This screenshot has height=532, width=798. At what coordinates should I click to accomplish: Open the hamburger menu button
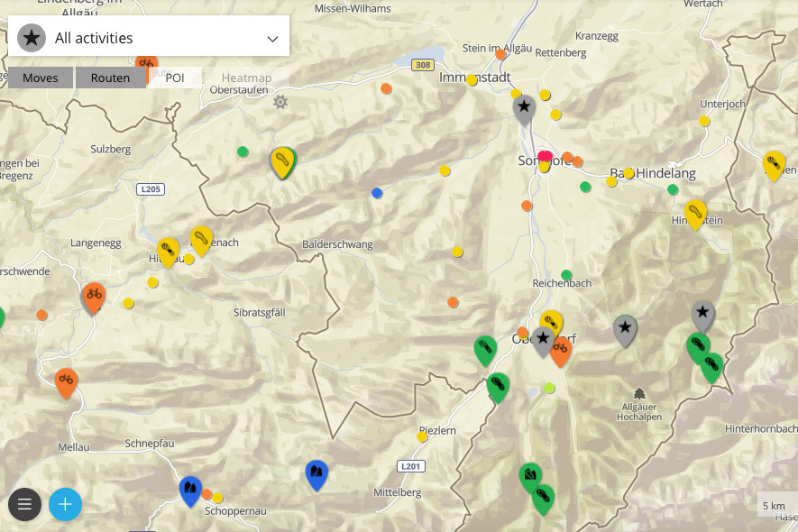(x=24, y=504)
